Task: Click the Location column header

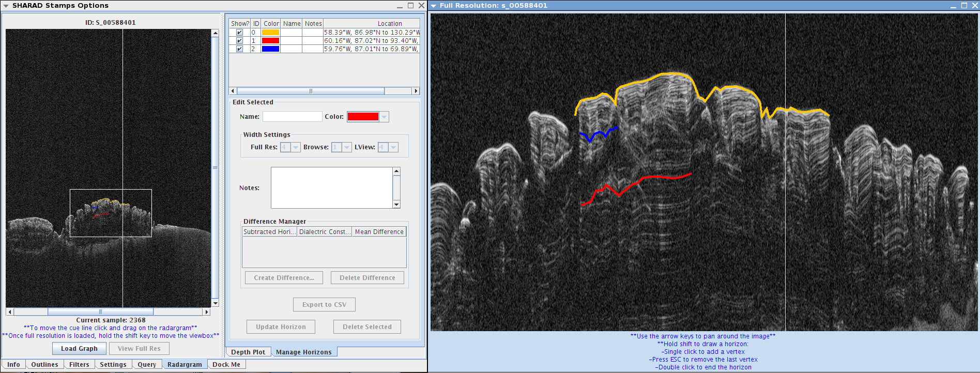Action: click(x=372, y=24)
